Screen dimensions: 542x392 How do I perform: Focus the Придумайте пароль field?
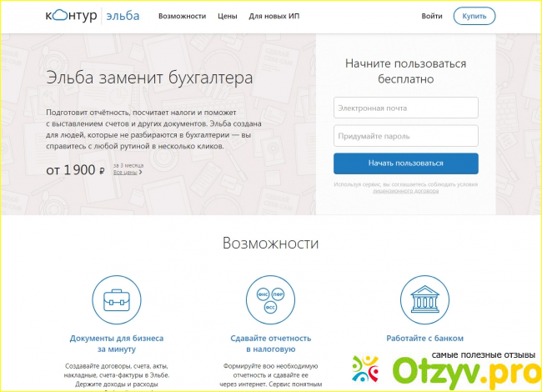[405, 136]
